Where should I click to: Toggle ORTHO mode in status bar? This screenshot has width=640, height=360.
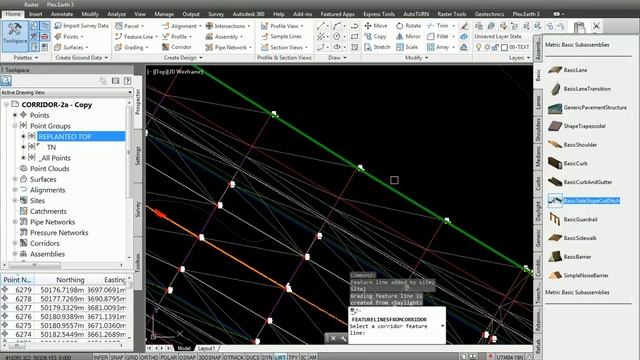[x=149, y=357]
